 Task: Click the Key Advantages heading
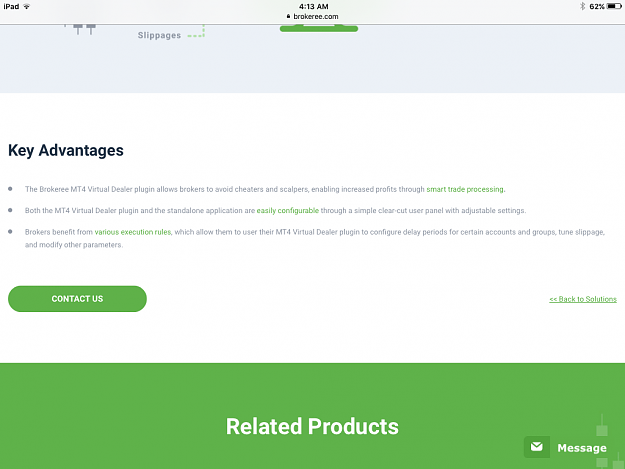pyautogui.click(x=66, y=151)
